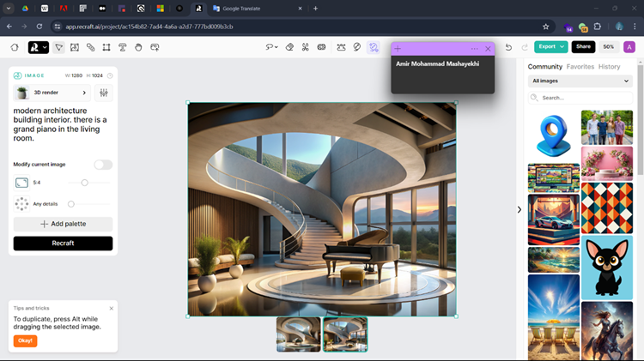
Task: Switch to the Favorites tab
Action: click(x=580, y=67)
